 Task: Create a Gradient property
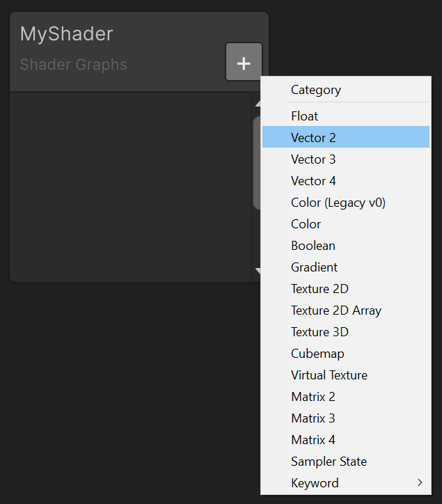315,267
